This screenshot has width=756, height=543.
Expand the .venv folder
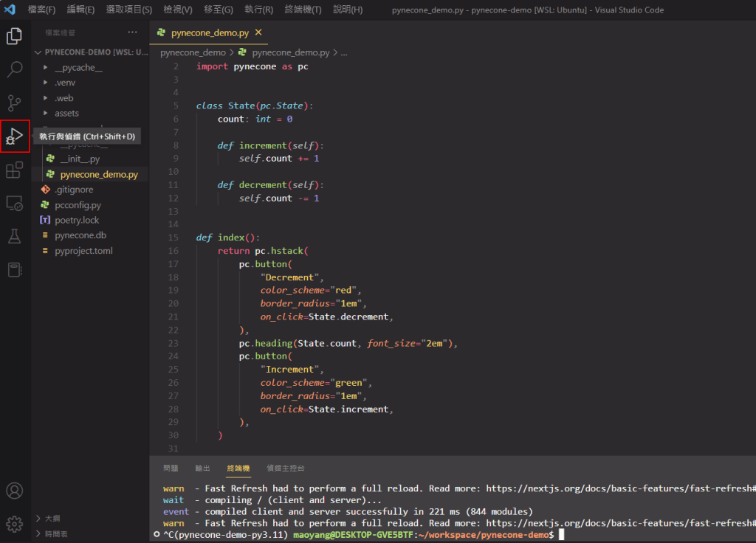(x=65, y=83)
